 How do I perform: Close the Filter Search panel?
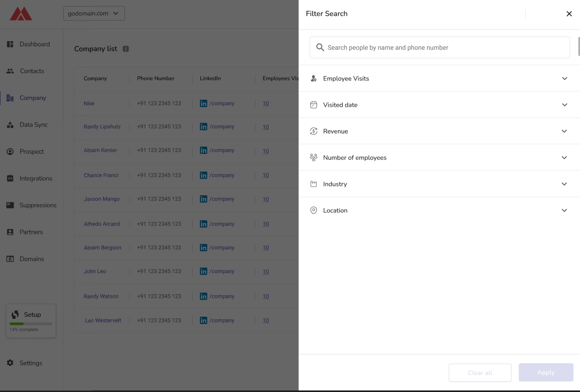(x=569, y=14)
